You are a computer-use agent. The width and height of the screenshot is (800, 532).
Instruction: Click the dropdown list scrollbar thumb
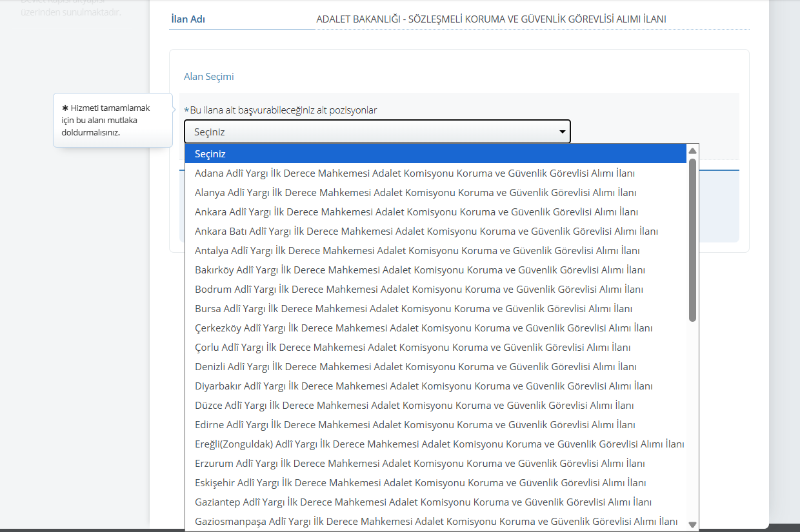tap(692, 240)
